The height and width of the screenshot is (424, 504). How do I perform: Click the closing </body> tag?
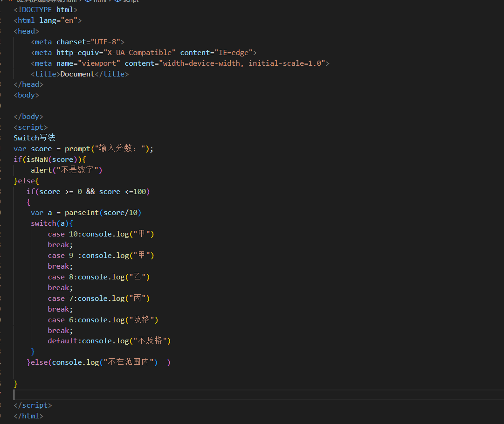tap(28, 117)
